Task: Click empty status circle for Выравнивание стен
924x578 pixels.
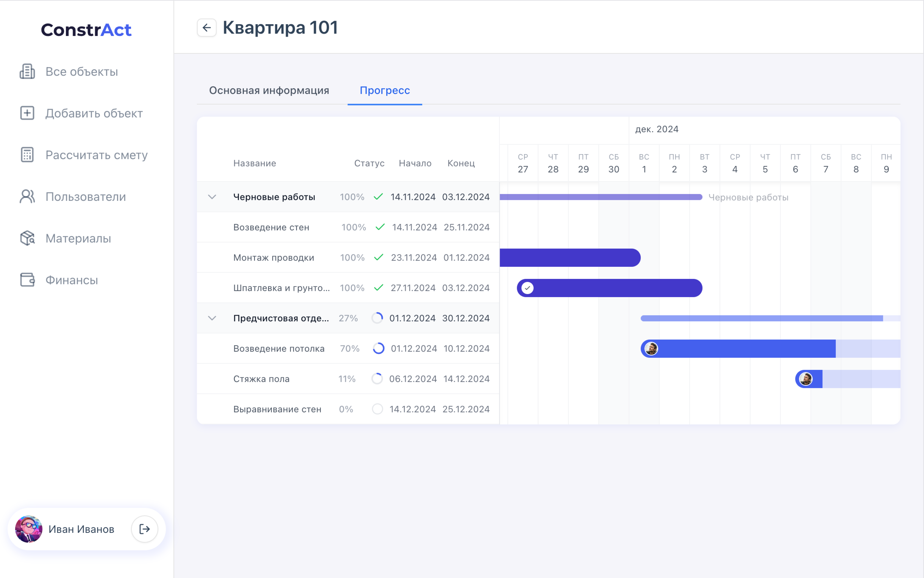Action: [377, 409]
